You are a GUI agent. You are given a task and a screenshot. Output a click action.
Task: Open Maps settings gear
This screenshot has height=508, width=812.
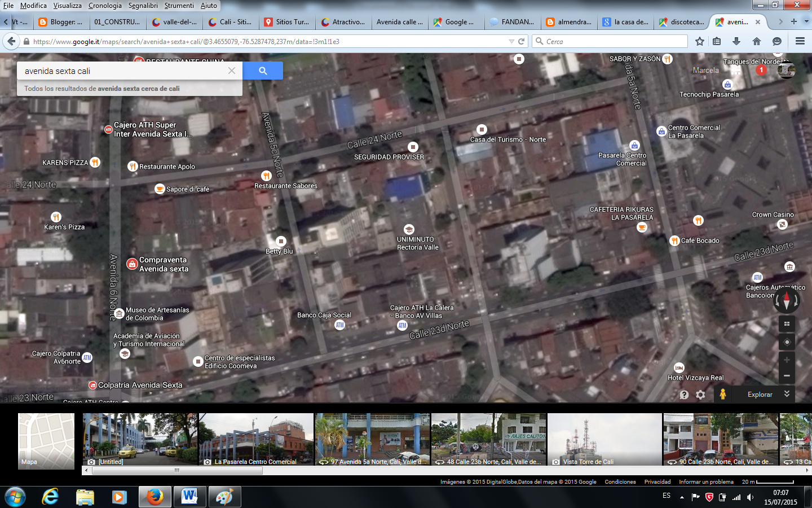coord(700,395)
